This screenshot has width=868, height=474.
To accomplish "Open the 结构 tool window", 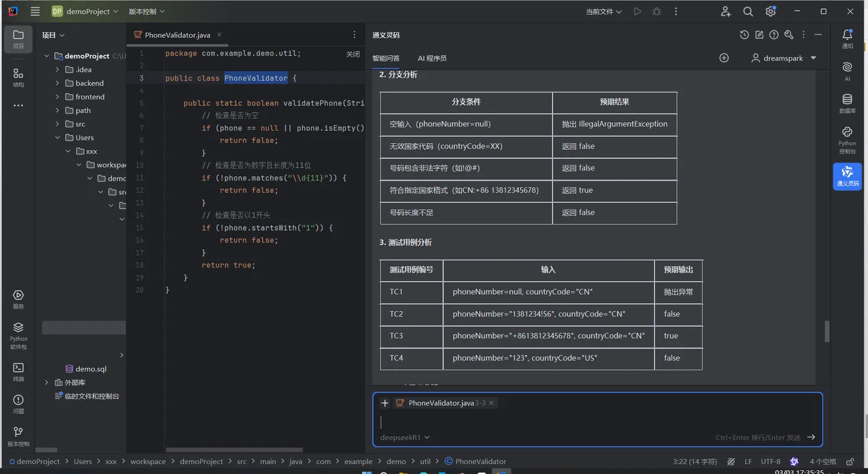I will (19, 78).
